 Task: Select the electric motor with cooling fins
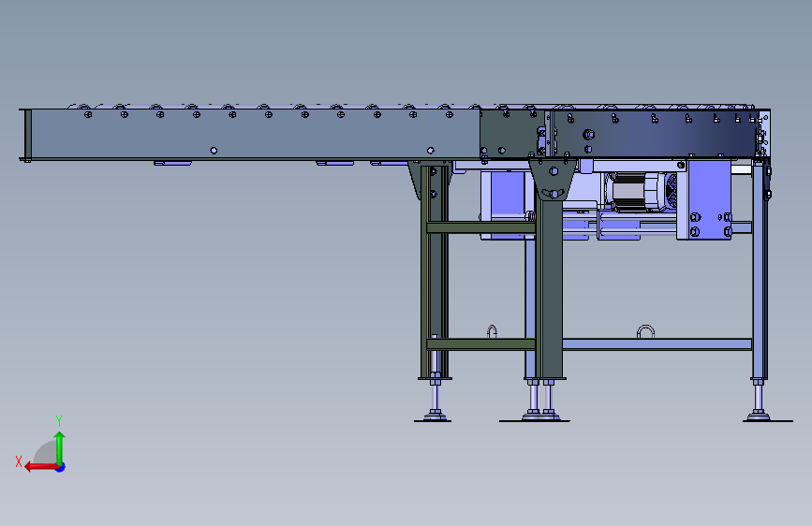click(641, 192)
